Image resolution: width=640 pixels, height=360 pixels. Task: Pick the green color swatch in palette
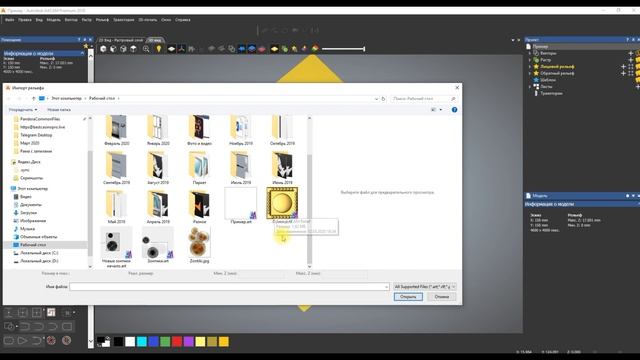(165, 342)
